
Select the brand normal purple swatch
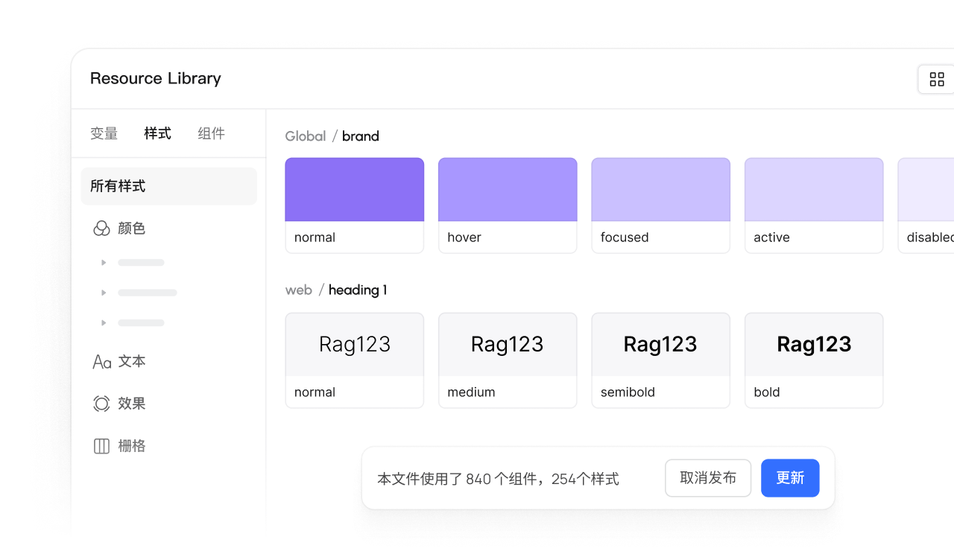coord(354,190)
